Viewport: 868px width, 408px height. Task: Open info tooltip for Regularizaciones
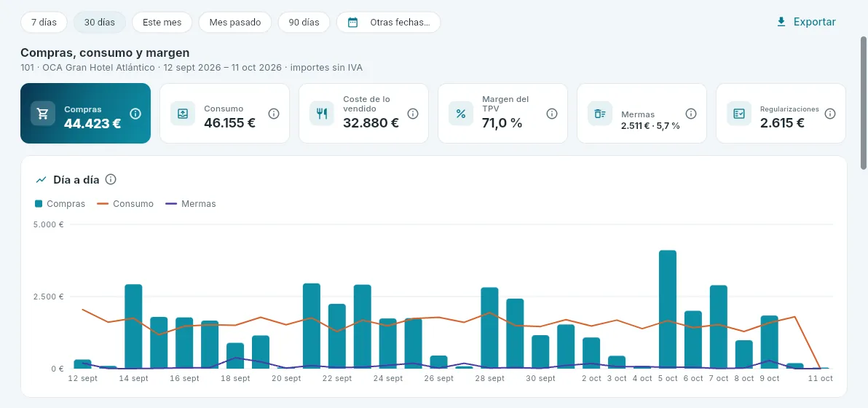click(830, 114)
